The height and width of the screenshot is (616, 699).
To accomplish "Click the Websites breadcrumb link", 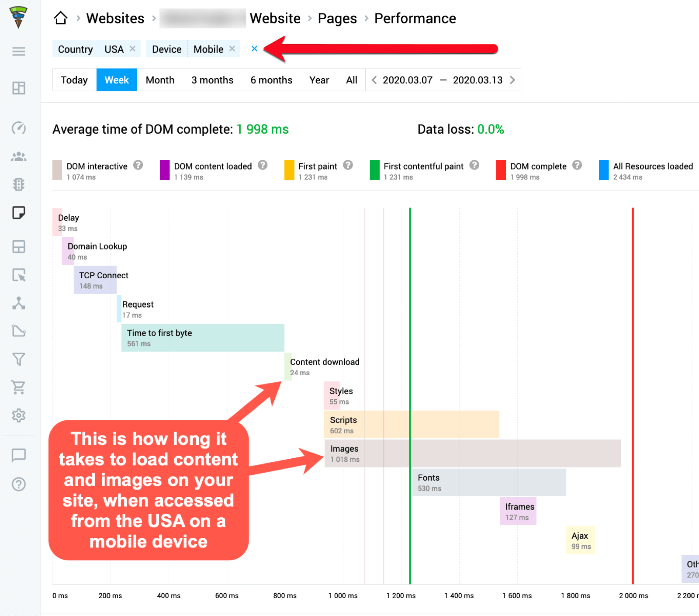I will (115, 18).
